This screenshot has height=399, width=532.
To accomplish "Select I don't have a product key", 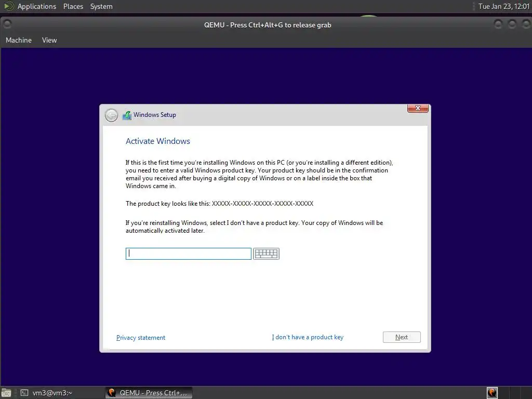I will point(308,337).
